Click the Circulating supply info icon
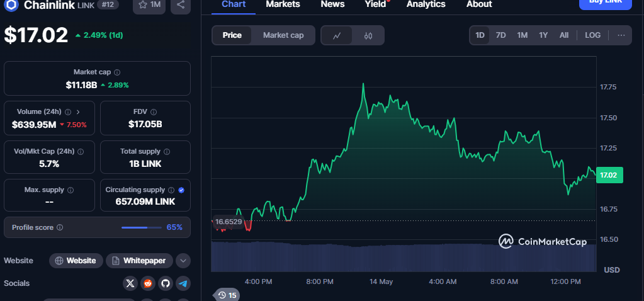This screenshot has width=644, height=301. coord(171,190)
